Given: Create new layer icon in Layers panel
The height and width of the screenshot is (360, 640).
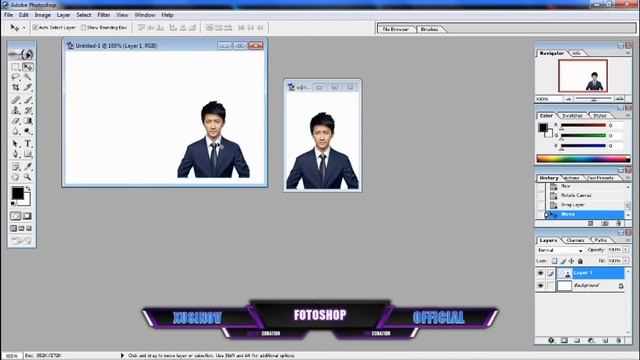Looking at the screenshot, I should [605, 340].
